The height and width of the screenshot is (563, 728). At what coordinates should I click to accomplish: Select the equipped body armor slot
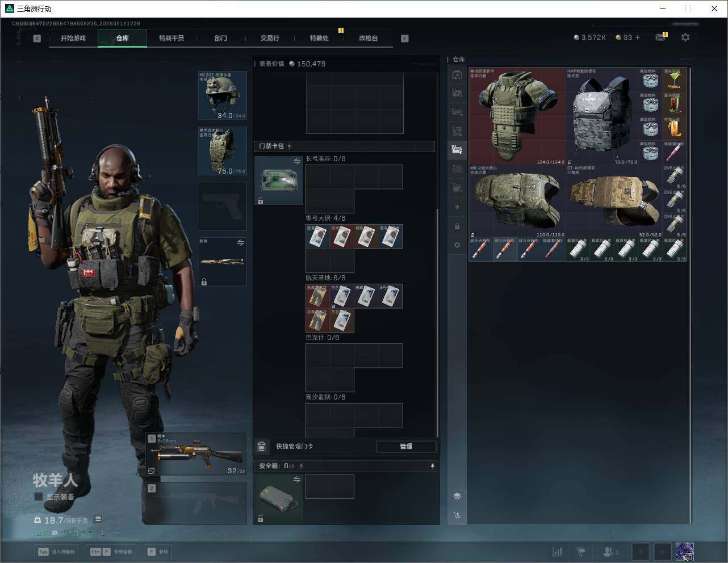coord(222,151)
